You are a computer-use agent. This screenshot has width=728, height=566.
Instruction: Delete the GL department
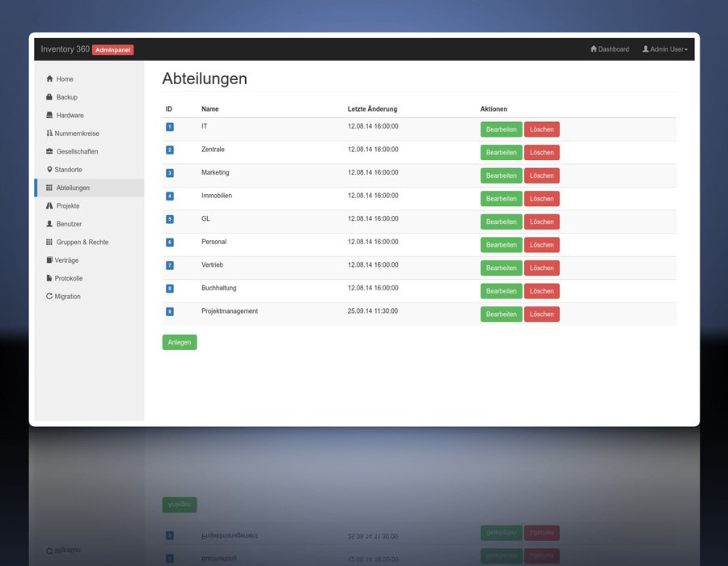click(x=542, y=222)
